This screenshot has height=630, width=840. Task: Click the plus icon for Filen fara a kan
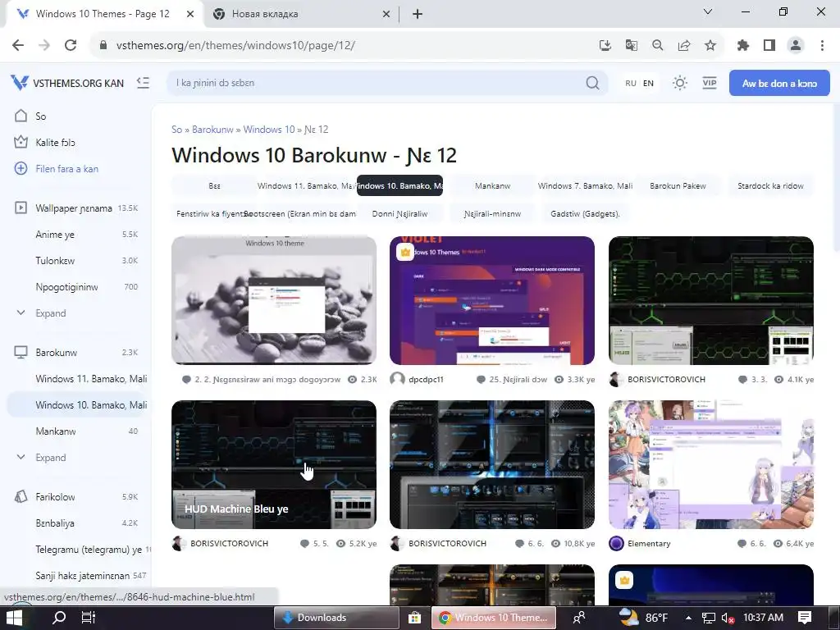tap(21, 168)
